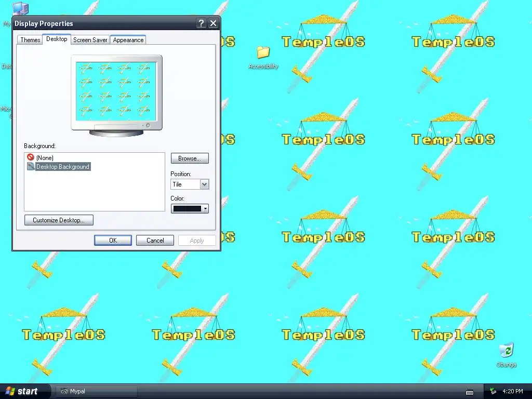Open the on-screen keyboard tray icon
The height and width of the screenshot is (399, 532).
tap(470, 392)
